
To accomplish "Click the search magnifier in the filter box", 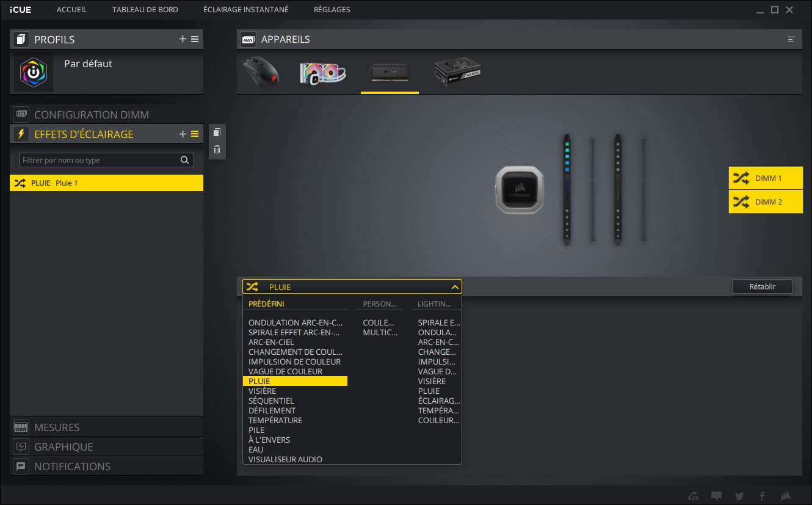I will coord(184,160).
